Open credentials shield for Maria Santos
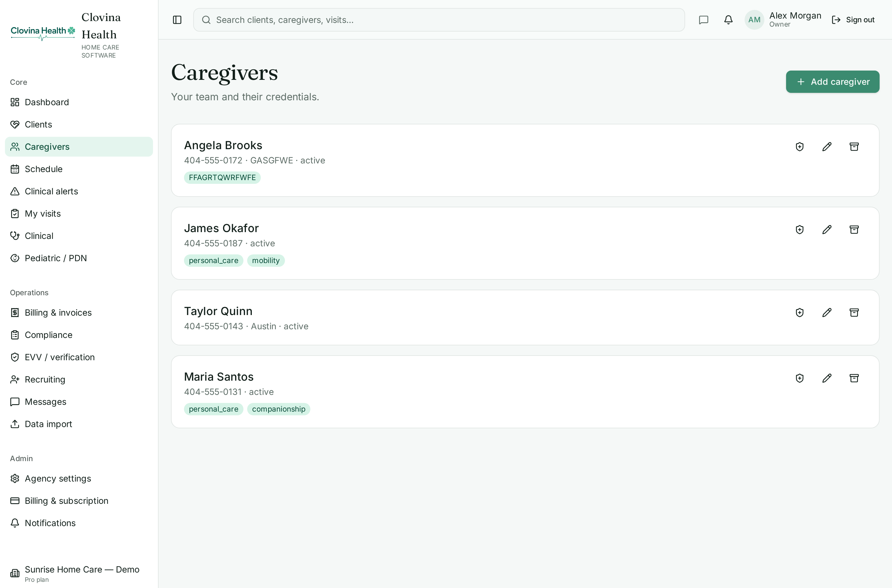Screen dimensions: 892x588 [800, 378]
